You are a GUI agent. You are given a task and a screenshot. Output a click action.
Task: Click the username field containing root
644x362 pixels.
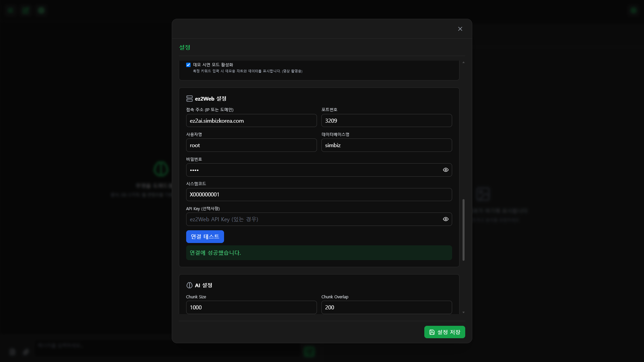(x=251, y=145)
